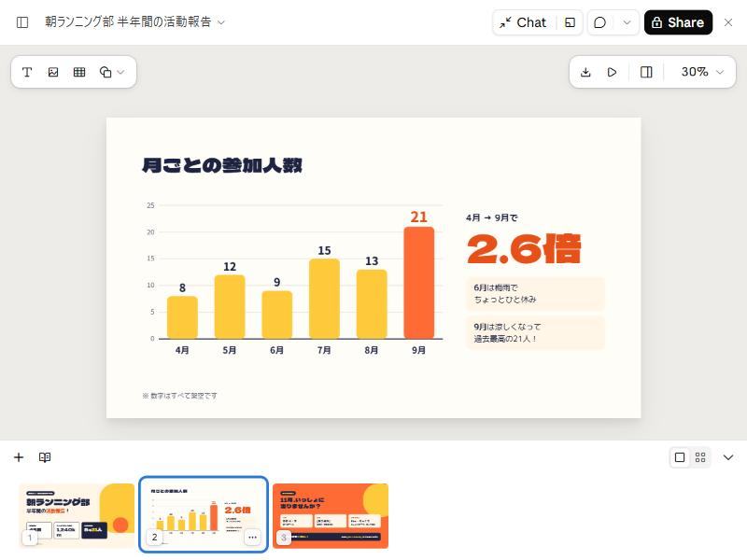Click the Share button
Screen dimensions: 747x560
click(x=678, y=22)
